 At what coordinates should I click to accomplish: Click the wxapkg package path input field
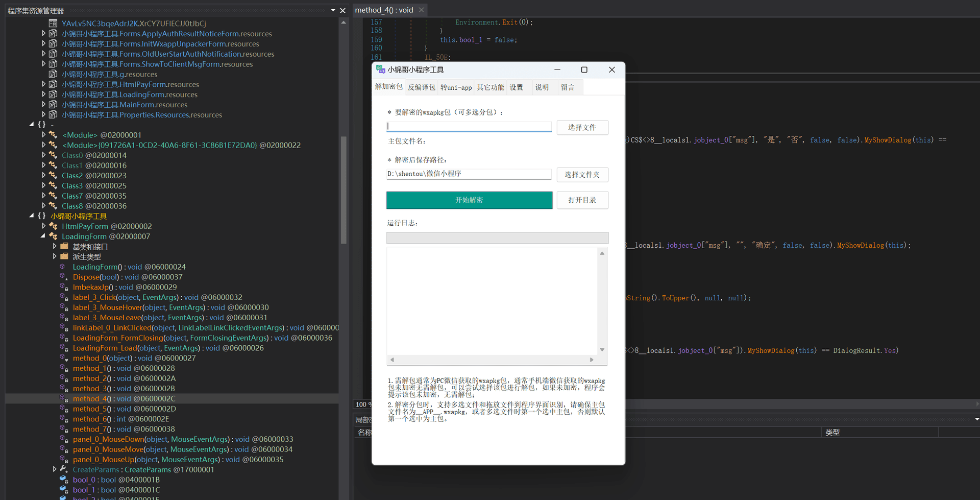(469, 126)
